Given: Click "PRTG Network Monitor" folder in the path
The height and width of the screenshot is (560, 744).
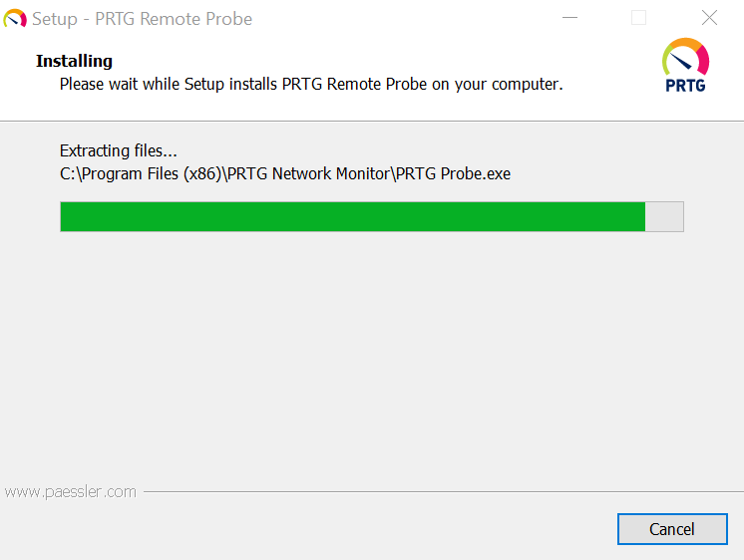Looking at the screenshot, I should (x=307, y=173).
